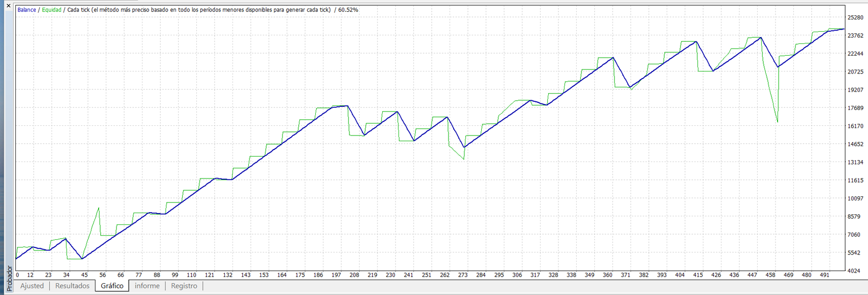Open the informe tab
The width and height of the screenshot is (868, 295).
coord(147,286)
